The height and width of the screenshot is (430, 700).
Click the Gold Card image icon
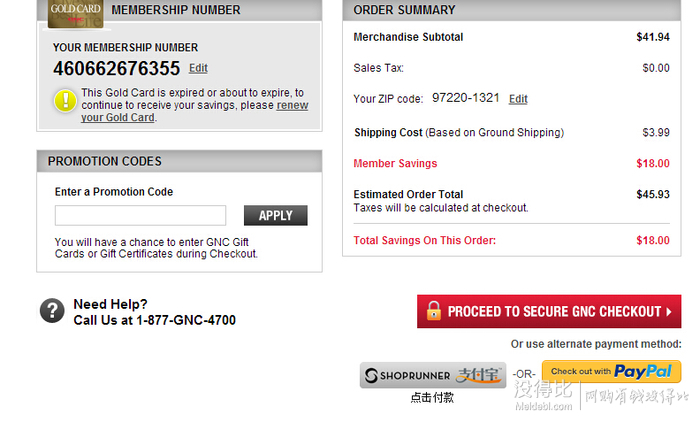(75, 14)
